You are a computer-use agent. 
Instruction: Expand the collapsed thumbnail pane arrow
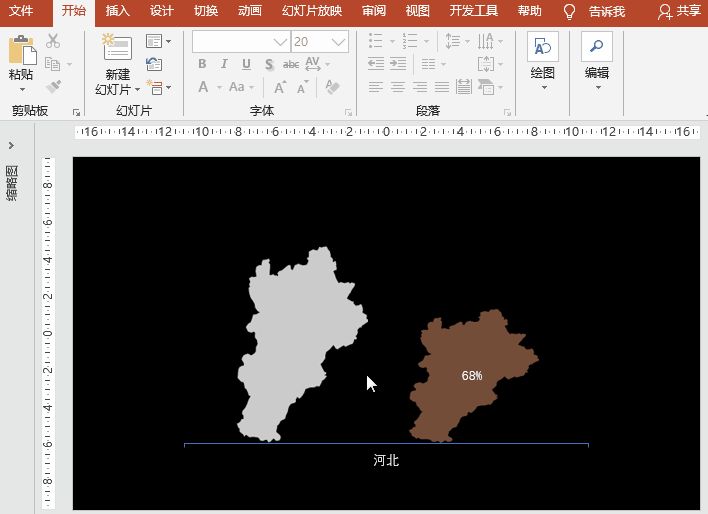[11, 146]
